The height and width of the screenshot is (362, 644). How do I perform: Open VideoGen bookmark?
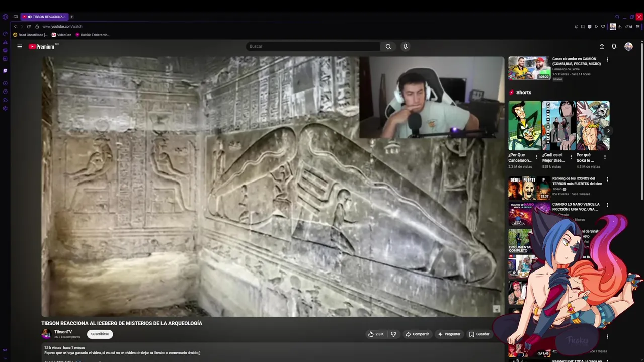click(62, 35)
